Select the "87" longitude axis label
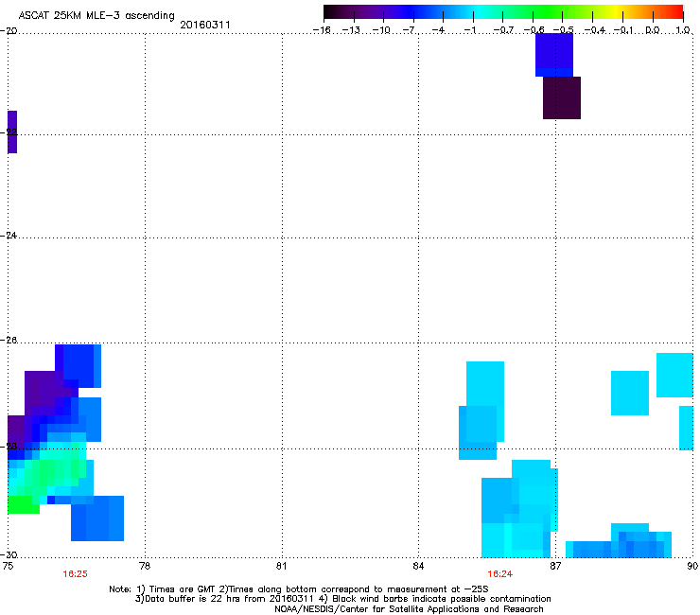 [555, 566]
